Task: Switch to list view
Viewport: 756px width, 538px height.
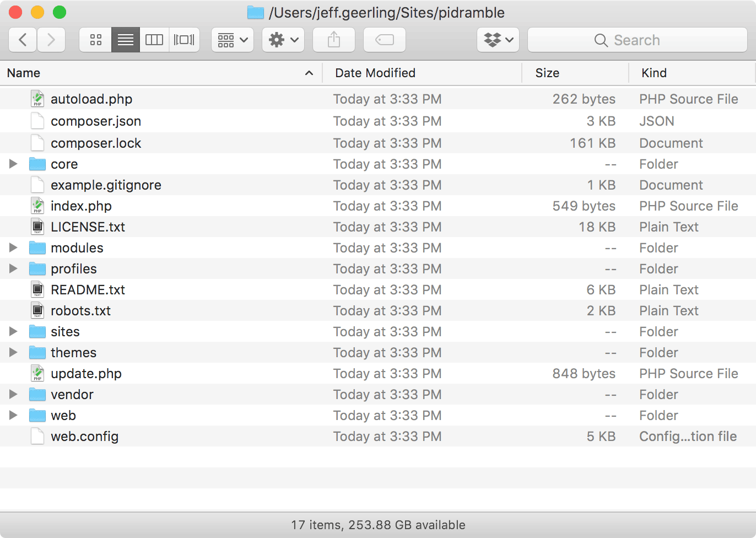Action: tap(126, 40)
